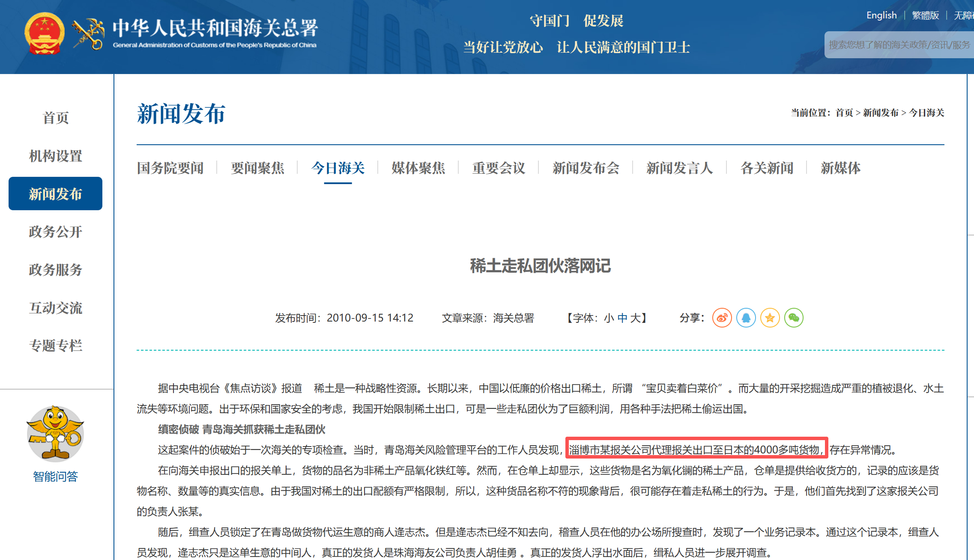974x560 pixels.
Task: Switch to English version
Action: tap(881, 15)
